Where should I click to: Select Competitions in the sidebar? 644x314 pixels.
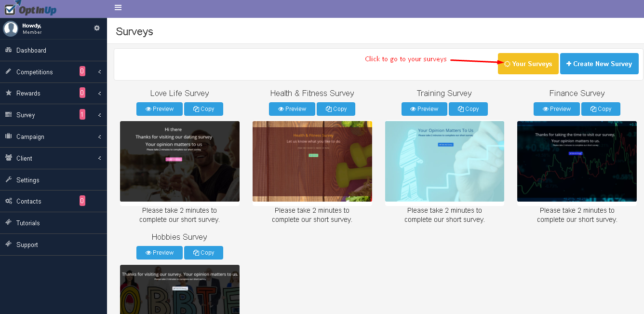(x=54, y=72)
